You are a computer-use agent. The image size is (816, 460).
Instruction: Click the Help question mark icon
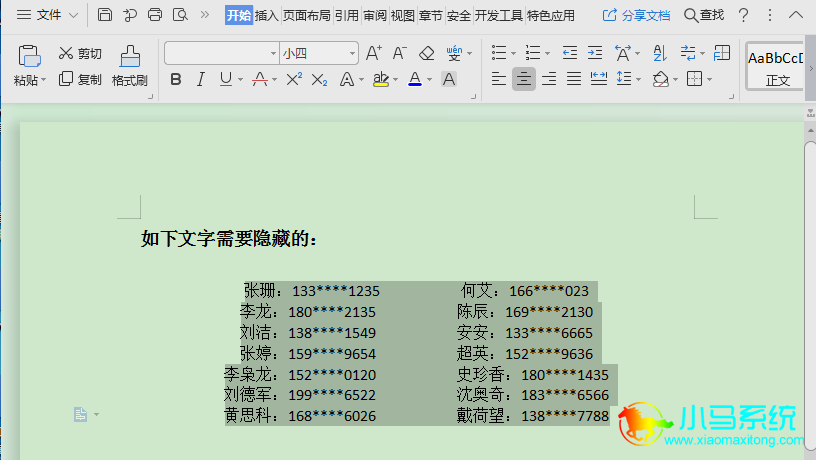pyautogui.click(x=744, y=15)
